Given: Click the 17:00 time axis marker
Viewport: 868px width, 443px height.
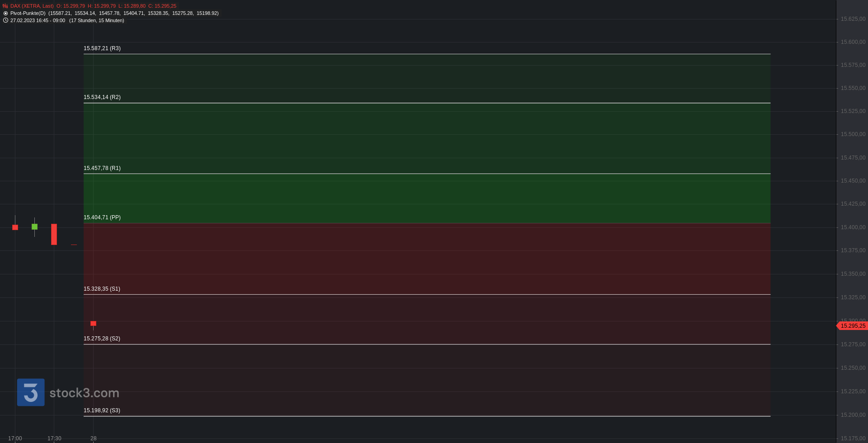Looking at the screenshot, I should 15,438.
